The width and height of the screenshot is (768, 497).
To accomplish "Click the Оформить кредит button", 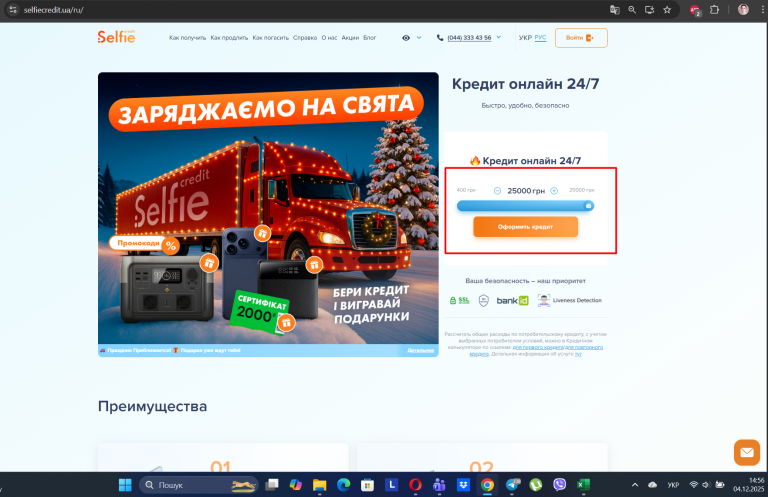I will click(526, 227).
